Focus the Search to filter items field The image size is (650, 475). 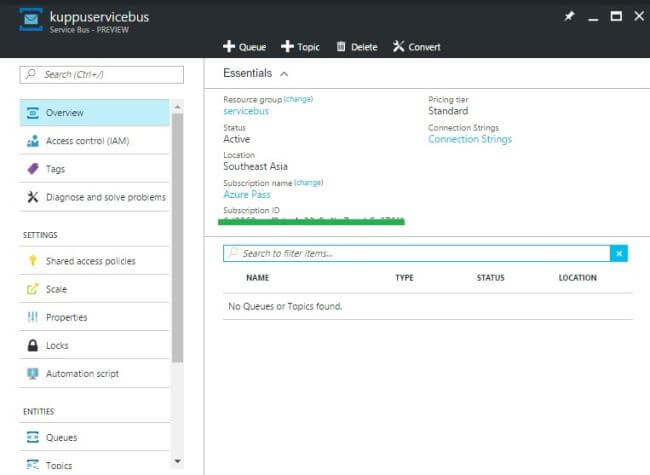click(x=417, y=253)
